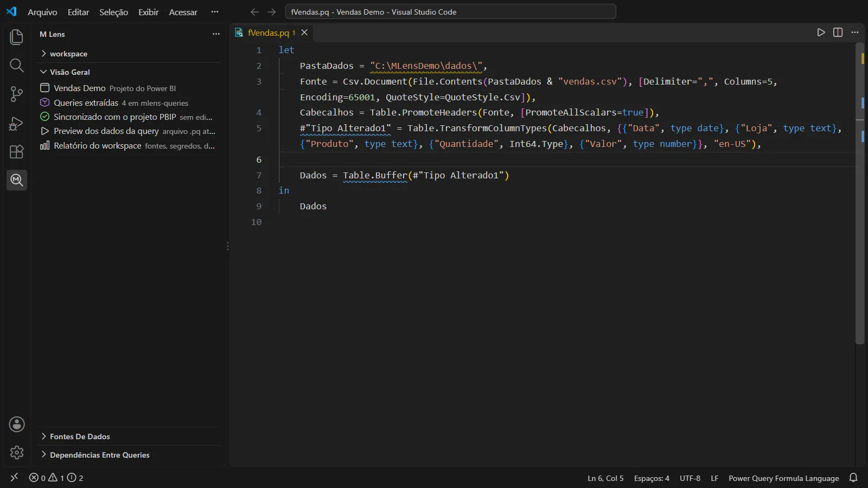Open the Seleção menu
This screenshot has width=868, height=488.
point(113,12)
